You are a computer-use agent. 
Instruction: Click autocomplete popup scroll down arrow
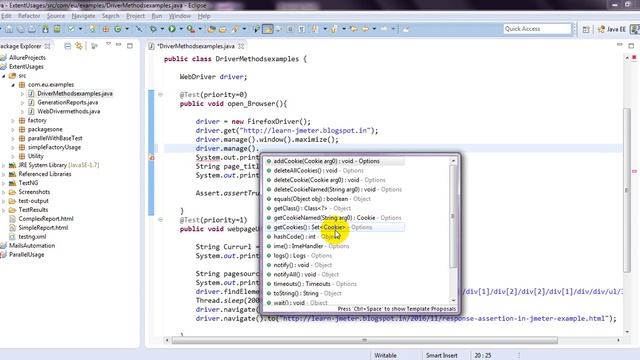[x=453, y=300]
